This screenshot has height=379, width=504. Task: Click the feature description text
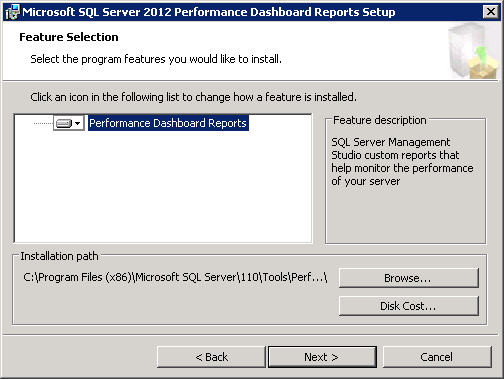402,162
